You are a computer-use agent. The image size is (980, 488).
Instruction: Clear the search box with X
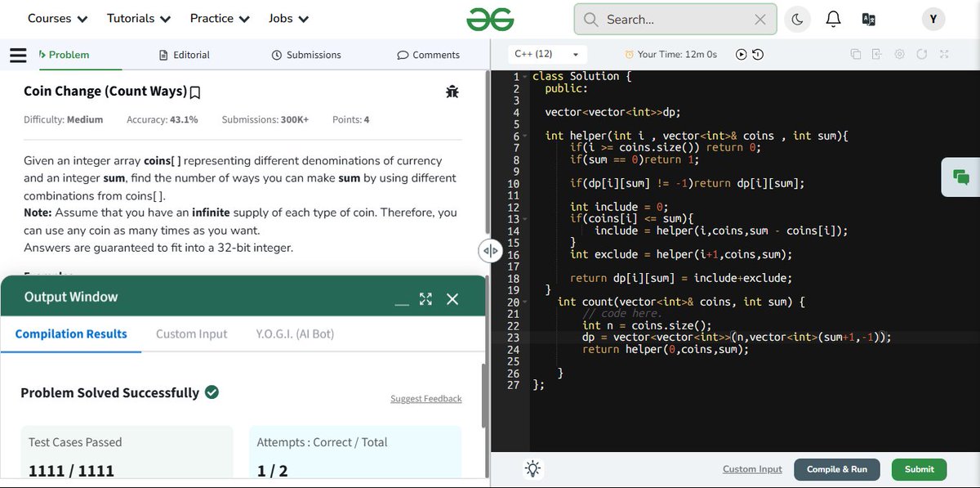[x=759, y=19]
